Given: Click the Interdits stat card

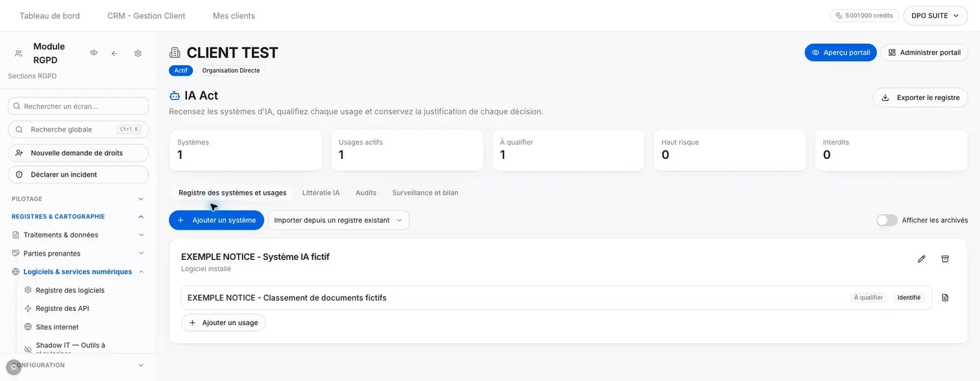Looking at the screenshot, I should pyautogui.click(x=891, y=150).
